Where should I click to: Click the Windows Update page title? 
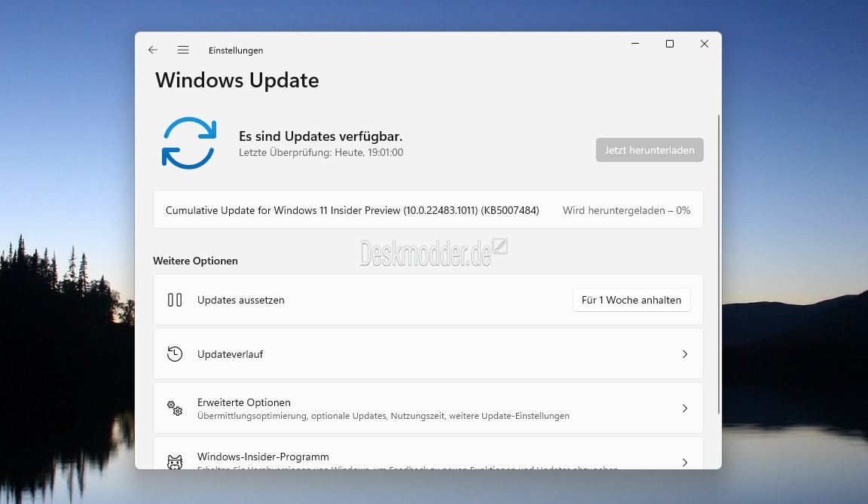tap(237, 80)
